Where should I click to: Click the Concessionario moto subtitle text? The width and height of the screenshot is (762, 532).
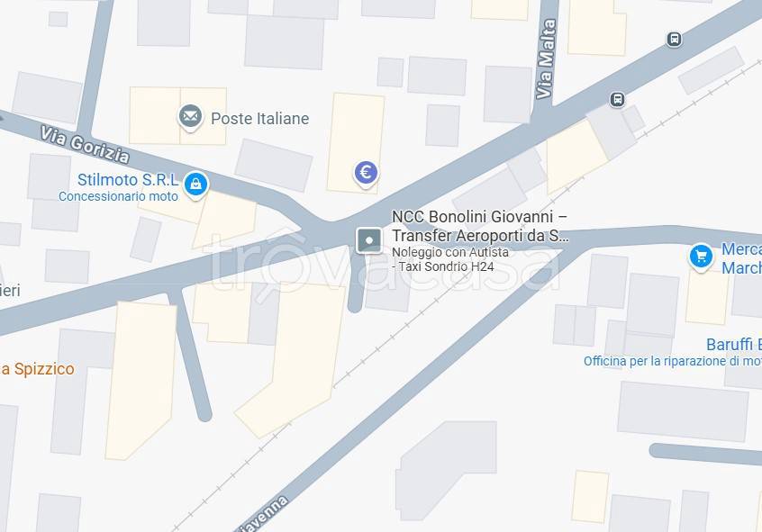tap(118, 196)
